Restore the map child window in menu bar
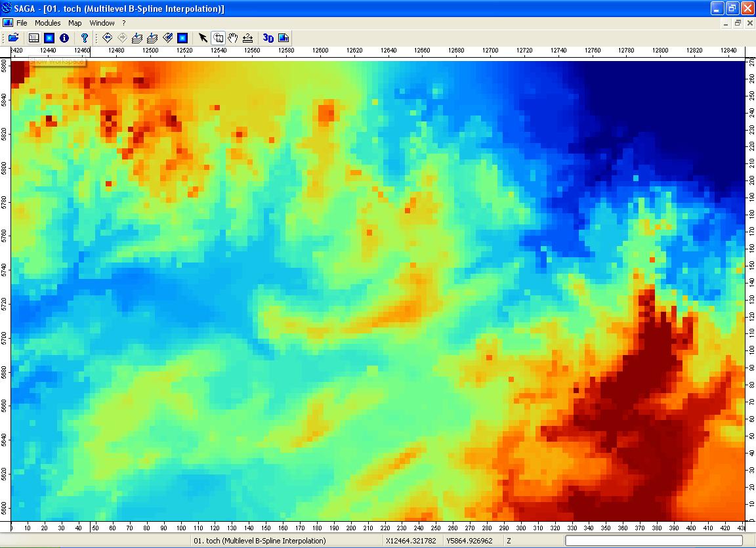 [x=738, y=23]
